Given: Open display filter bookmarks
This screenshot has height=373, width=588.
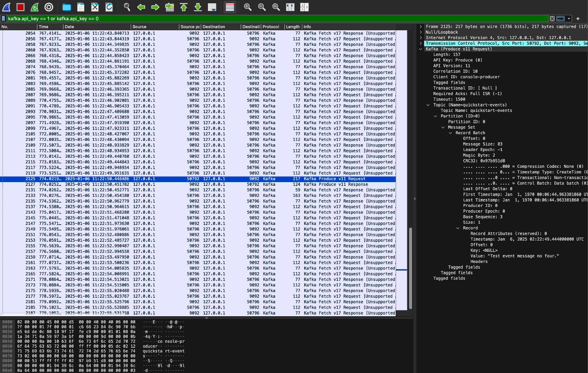Looking at the screenshot, I should [x=3, y=19].
